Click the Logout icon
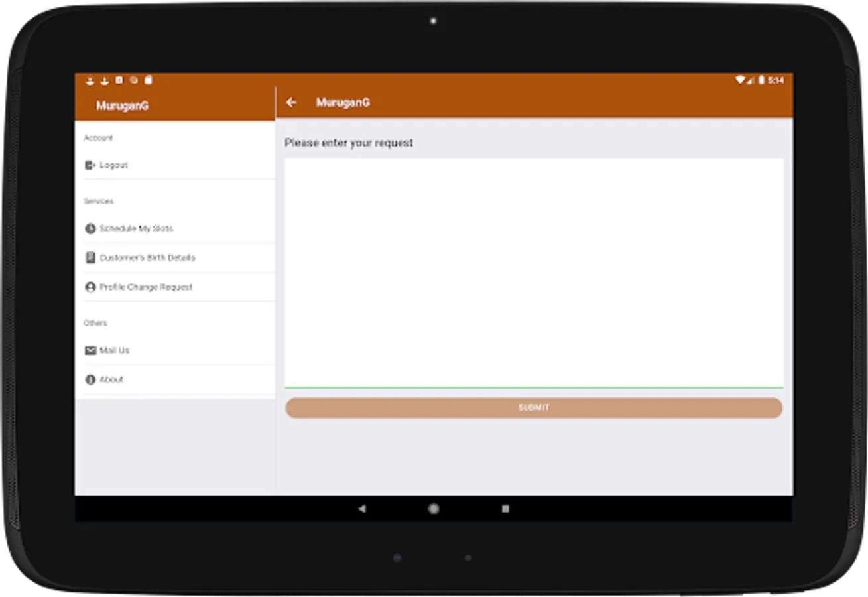Screen dimensions: 868x597 90,165
